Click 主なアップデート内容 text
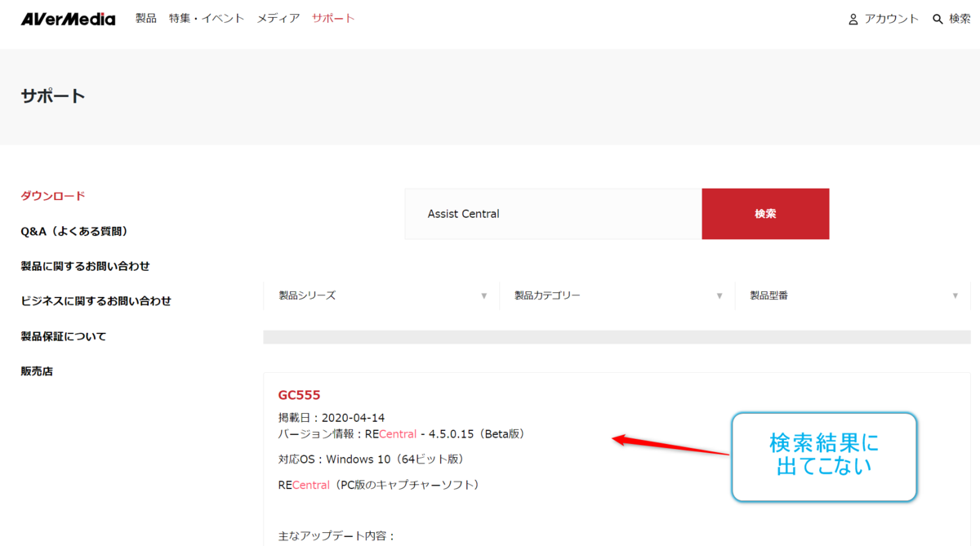Image resolution: width=980 pixels, height=546 pixels. coord(336,536)
